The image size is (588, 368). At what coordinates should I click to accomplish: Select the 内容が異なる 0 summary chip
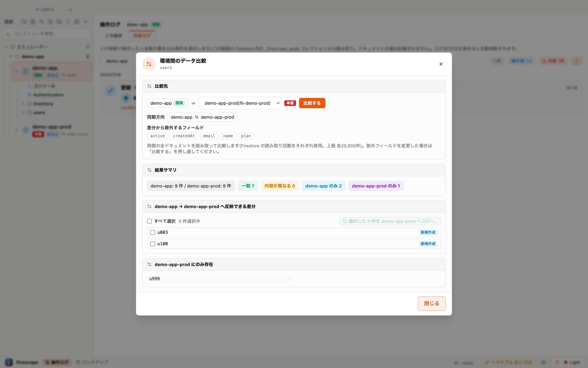(279, 186)
